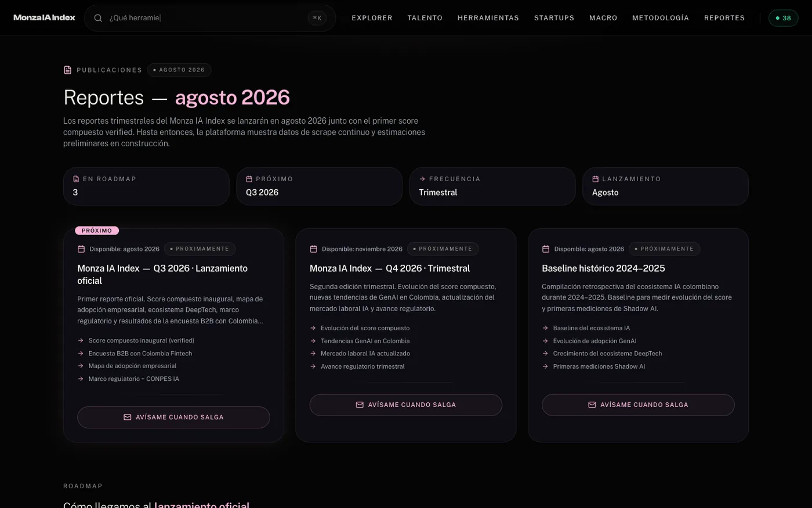Click calendar icon on Baseline histórico card
Image resolution: width=812 pixels, height=508 pixels.
click(546, 249)
